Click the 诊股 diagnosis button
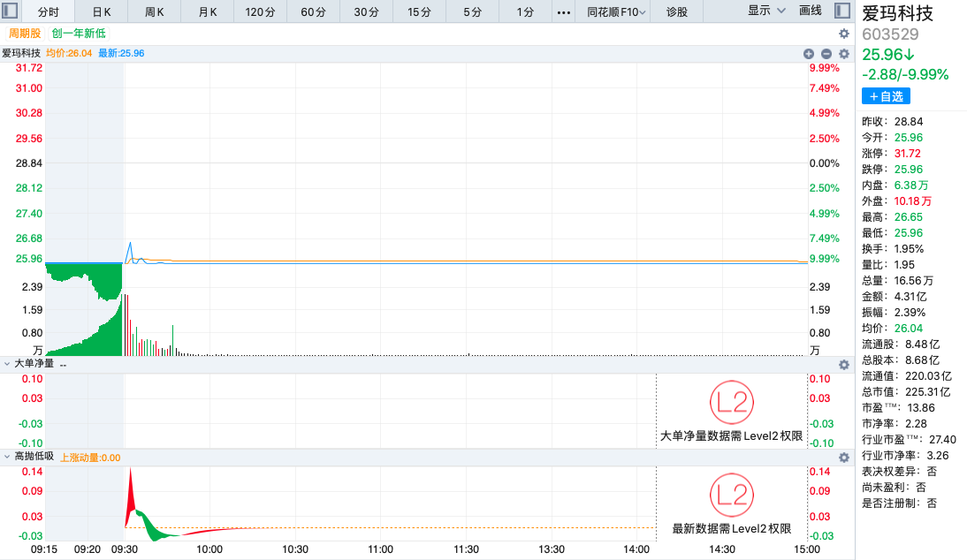967x560 pixels. (x=677, y=12)
